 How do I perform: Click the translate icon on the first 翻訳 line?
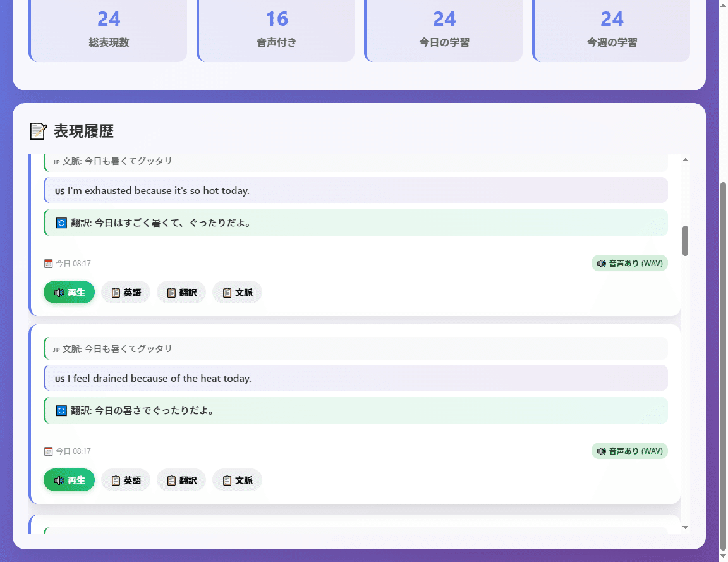point(60,223)
